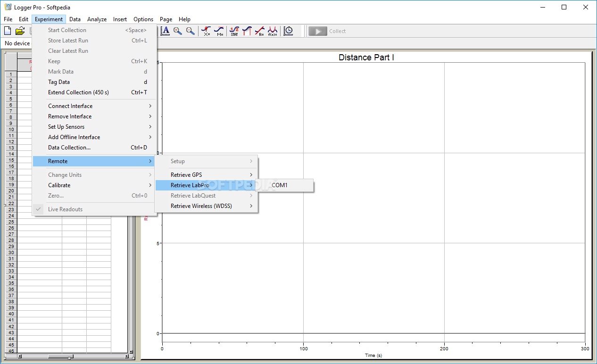This screenshot has height=364, width=597.
Task: Click the No device status text
Action: point(17,43)
